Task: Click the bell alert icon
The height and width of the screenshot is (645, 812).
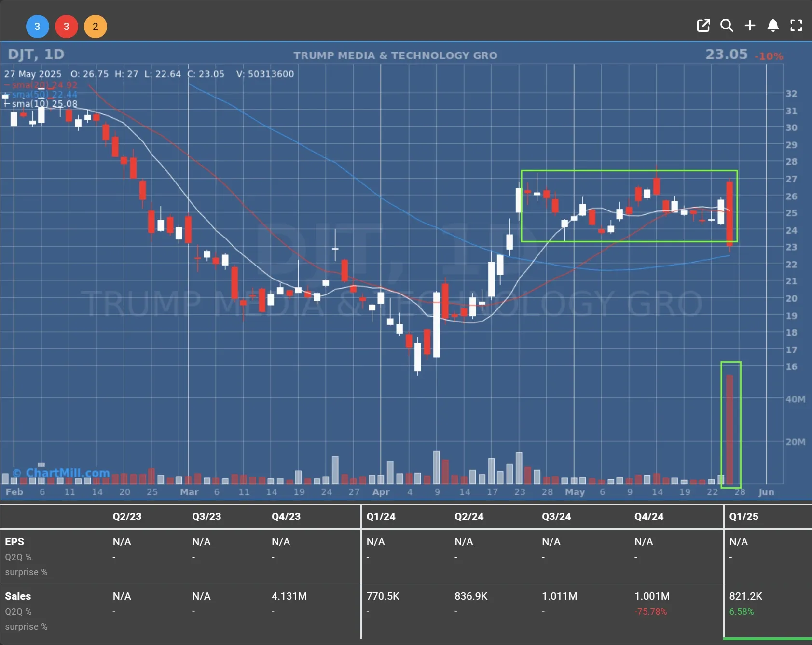Action: click(773, 26)
